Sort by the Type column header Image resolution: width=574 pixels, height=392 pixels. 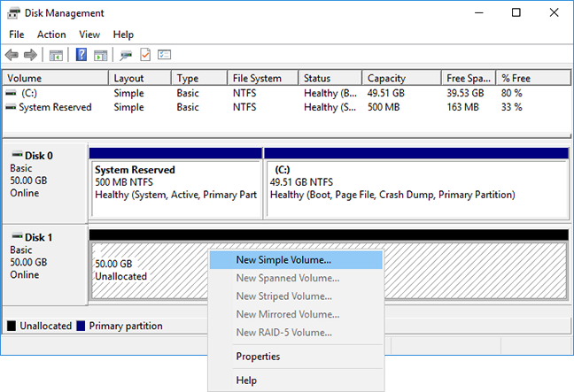pyautogui.click(x=199, y=78)
